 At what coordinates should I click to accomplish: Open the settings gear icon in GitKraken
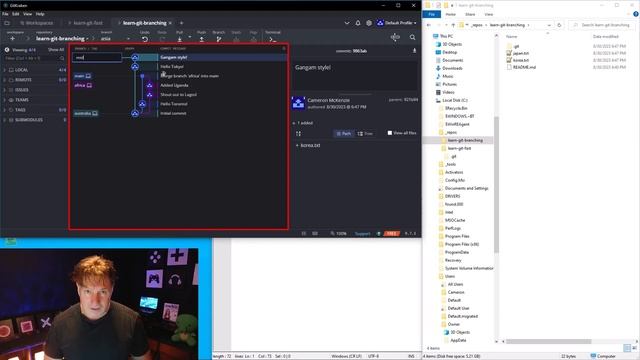point(369,23)
